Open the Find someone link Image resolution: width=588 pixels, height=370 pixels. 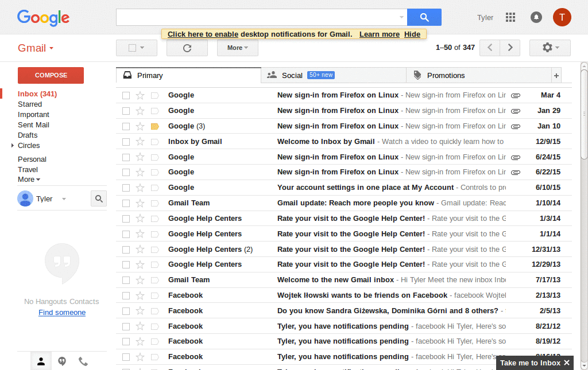tap(61, 312)
